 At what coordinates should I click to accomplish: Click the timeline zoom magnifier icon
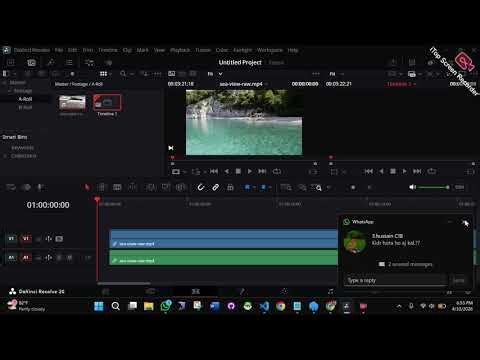click(318, 188)
